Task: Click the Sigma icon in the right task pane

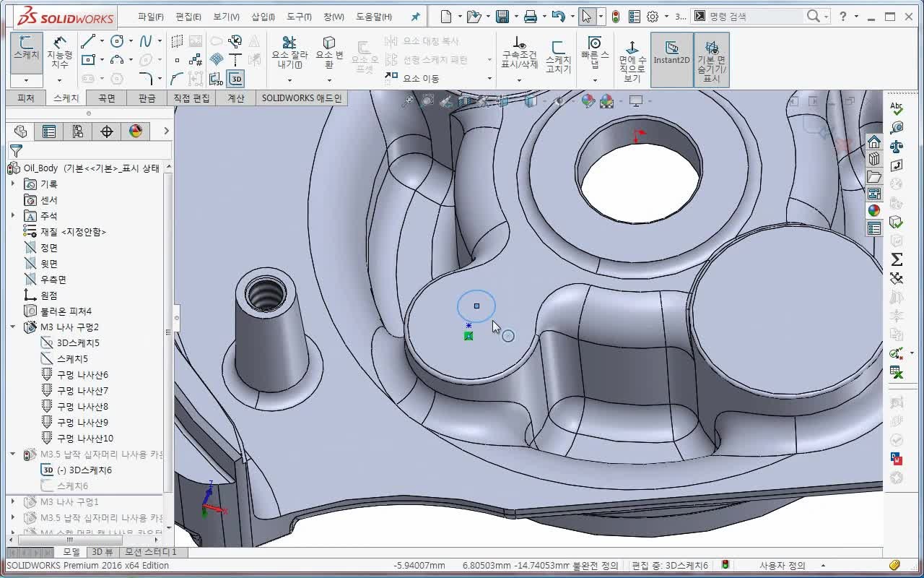Action: click(x=897, y=259)
